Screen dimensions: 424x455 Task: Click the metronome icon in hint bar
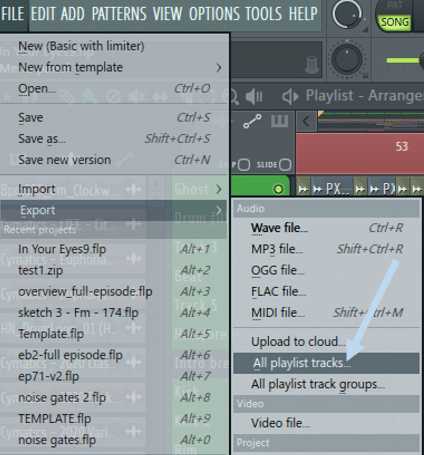point(312,64)
